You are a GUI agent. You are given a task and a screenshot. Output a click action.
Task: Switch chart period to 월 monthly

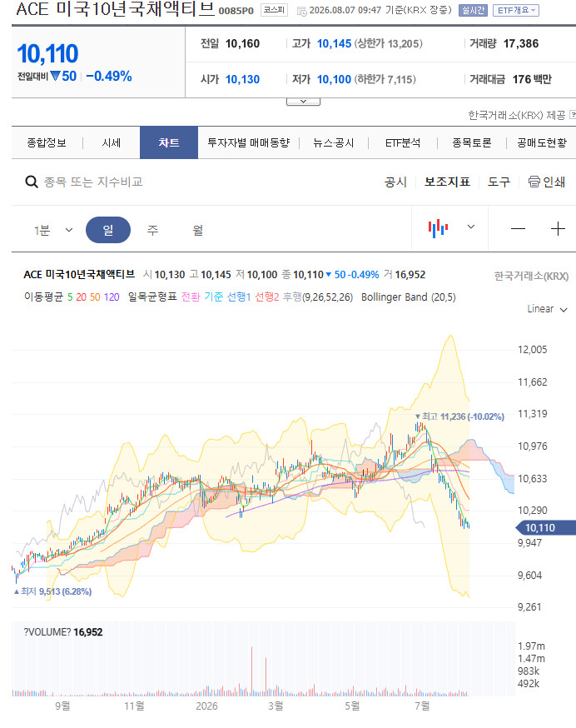198,230
